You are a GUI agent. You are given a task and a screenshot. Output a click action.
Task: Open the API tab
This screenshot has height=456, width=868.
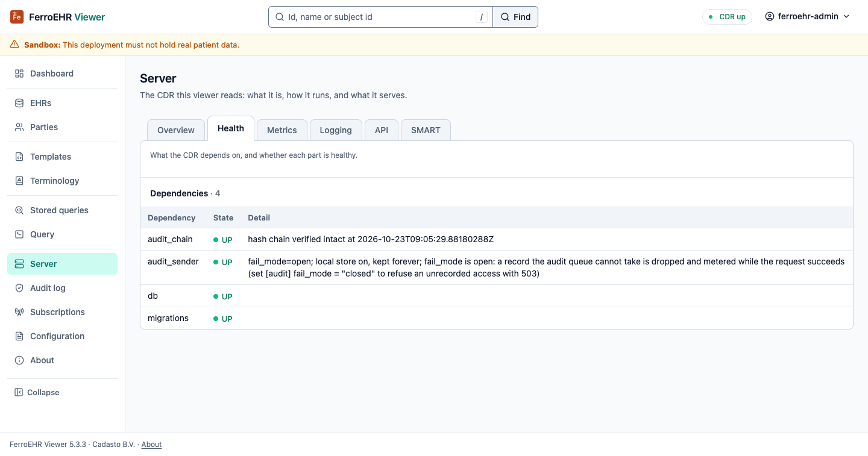(x=382, y=130)
